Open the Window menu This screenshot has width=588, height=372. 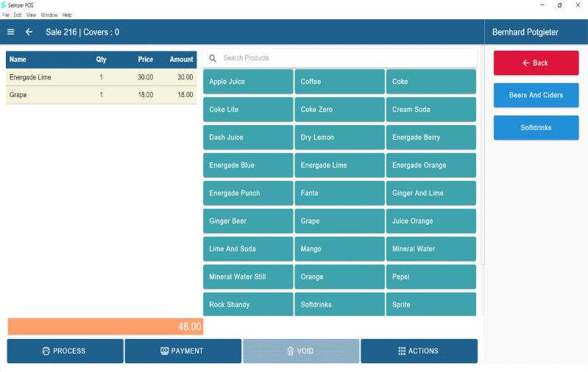49,15
